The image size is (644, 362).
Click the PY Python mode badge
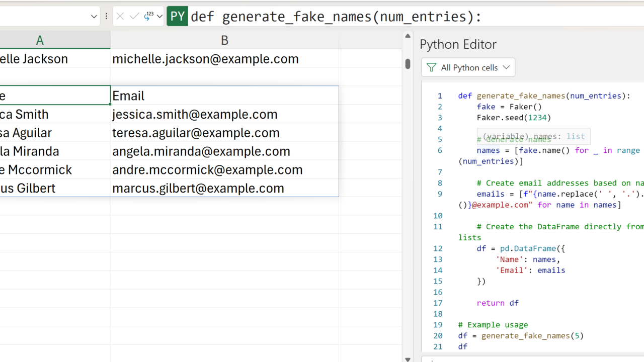[177, 17]
